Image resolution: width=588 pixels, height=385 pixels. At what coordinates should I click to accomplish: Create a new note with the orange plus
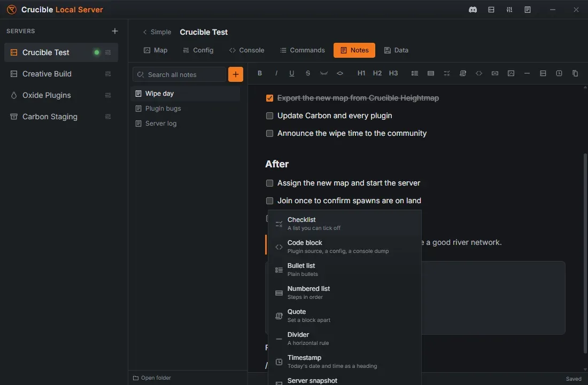pyautogui.click(x=236, y=74)
